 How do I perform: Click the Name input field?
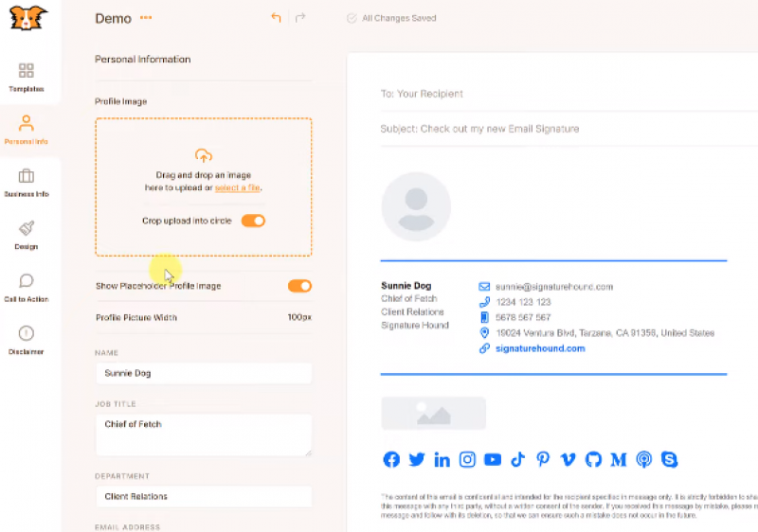(x=203, y=373)
